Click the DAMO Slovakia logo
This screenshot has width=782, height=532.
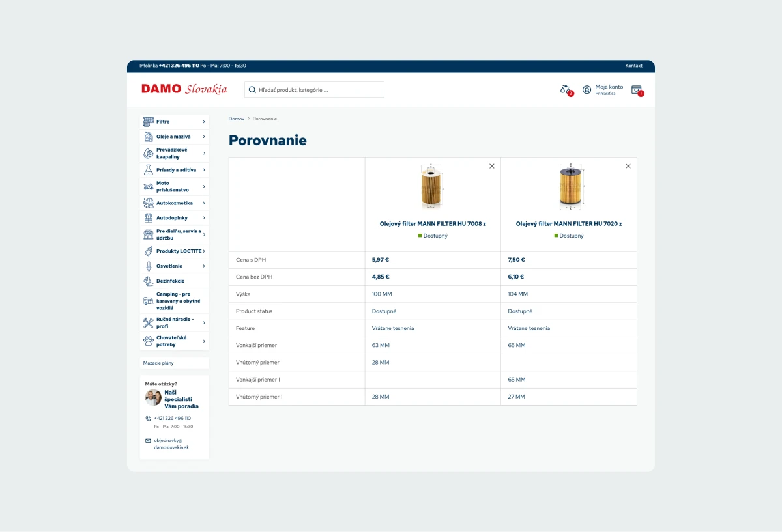pyautogui.click(x=184, y=89)
